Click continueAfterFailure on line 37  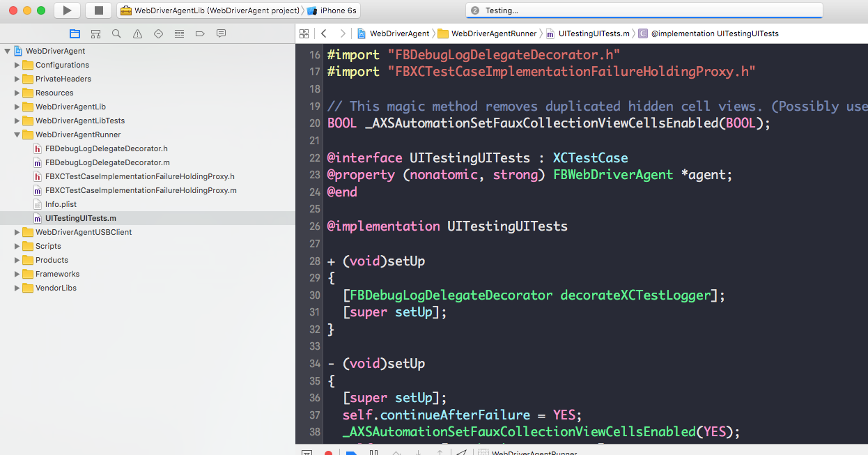456,415
